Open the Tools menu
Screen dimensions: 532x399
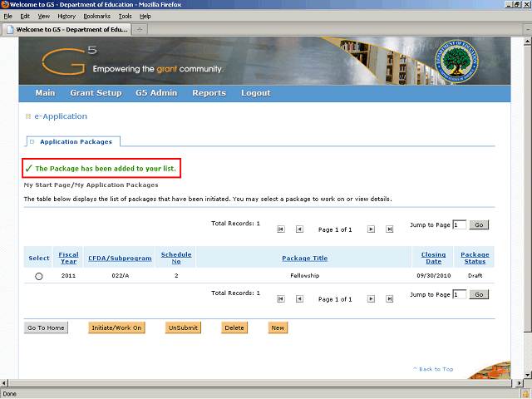125,17
